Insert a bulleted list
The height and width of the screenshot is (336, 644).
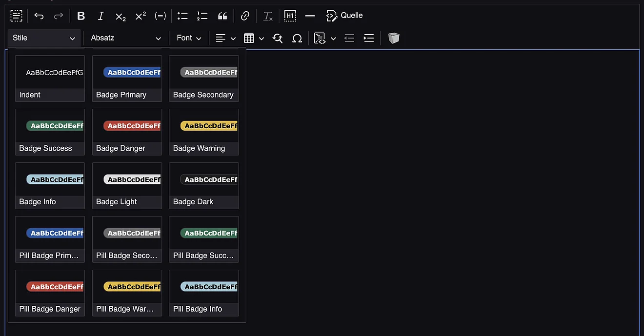coord(182,16)
